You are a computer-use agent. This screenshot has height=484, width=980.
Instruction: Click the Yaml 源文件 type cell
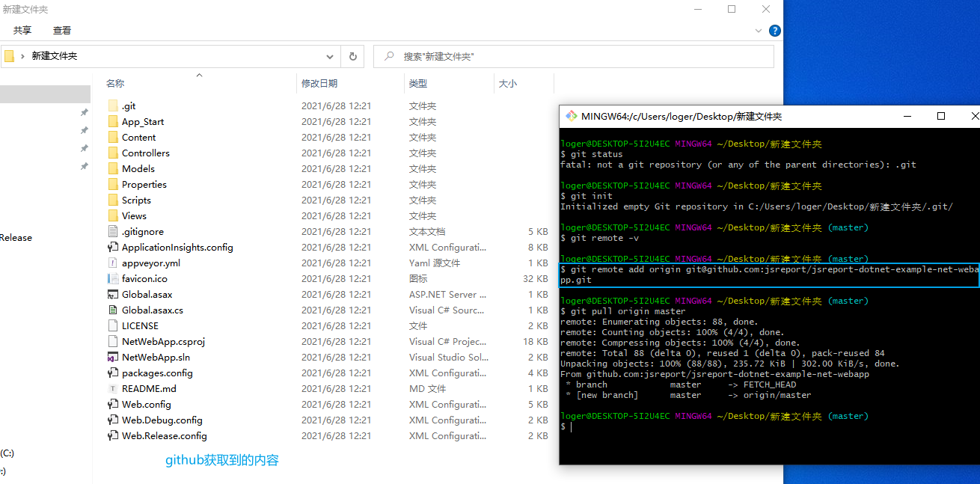pyautogui.click(x=435, y=263)
